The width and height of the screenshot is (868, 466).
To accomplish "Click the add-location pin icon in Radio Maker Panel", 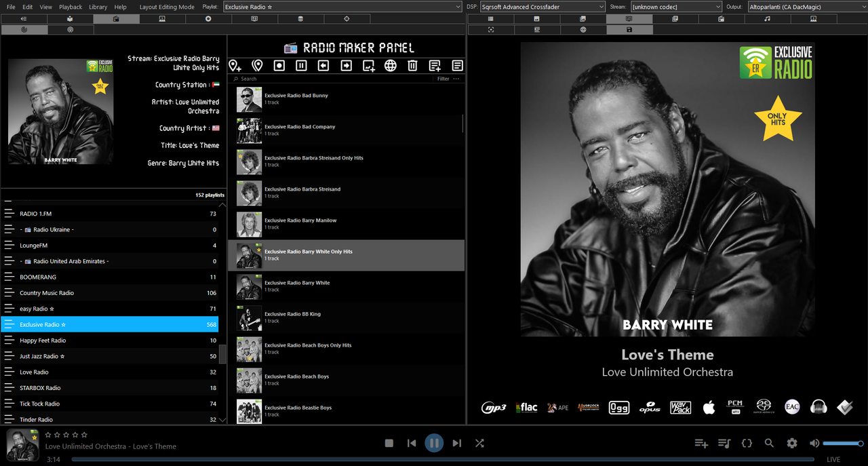I will (235, 66).
